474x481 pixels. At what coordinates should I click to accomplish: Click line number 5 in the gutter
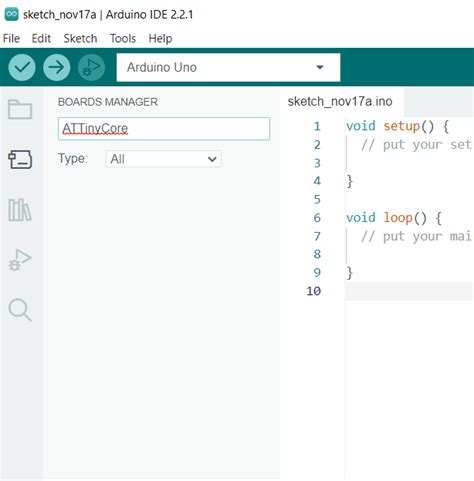click(x=317, y=200)
